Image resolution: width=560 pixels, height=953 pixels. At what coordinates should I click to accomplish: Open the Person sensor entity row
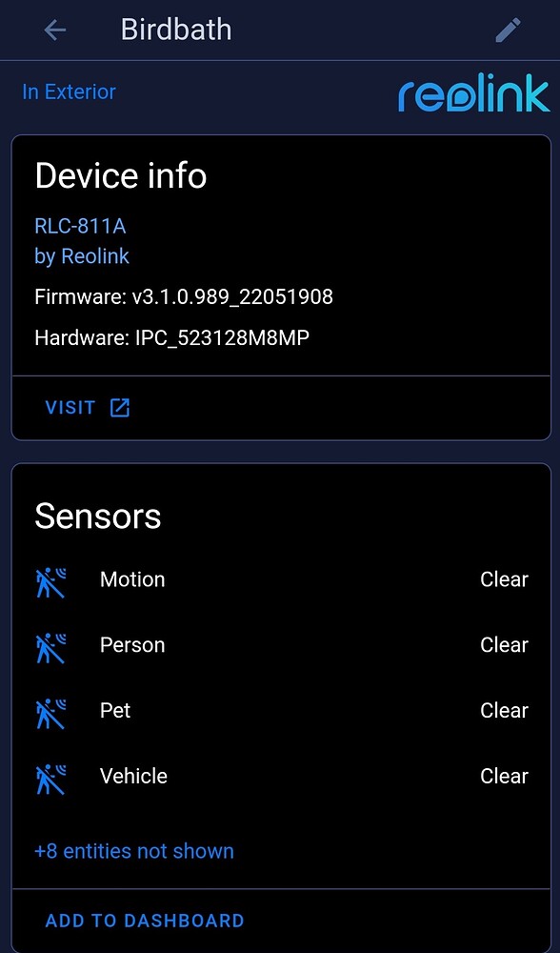tap(132, 645)
